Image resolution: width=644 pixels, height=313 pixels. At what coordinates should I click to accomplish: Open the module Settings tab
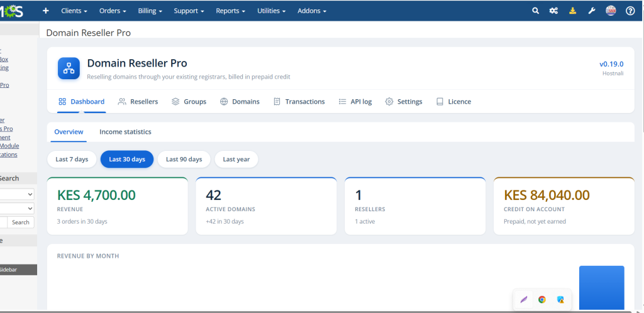tap(404, 101)
